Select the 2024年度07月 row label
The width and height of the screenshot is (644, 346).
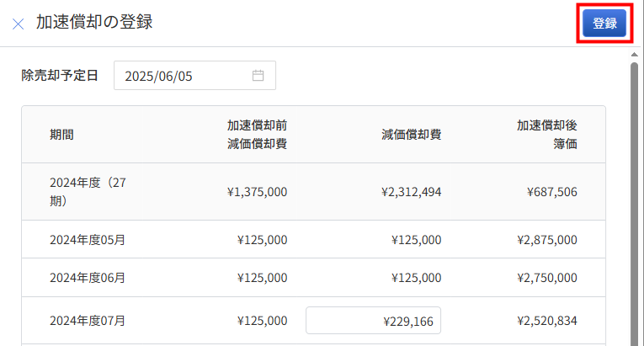(88, 321)
